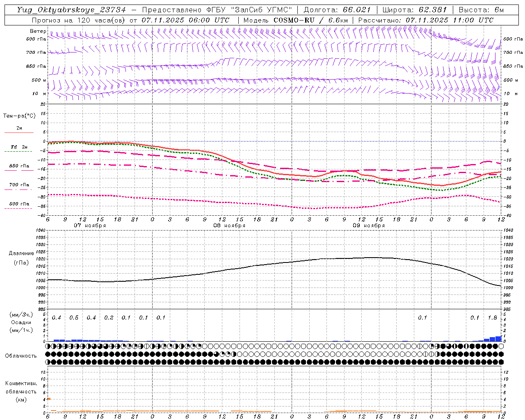Click the tallest blue precipitation bar
The height and width of the screenshot is (420, 525).
[498, 338]
